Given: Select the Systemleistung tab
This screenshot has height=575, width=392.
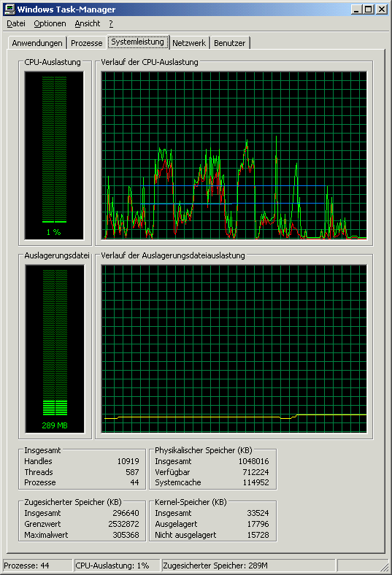Looking at the screenshot, I should (x=137, y=42).
